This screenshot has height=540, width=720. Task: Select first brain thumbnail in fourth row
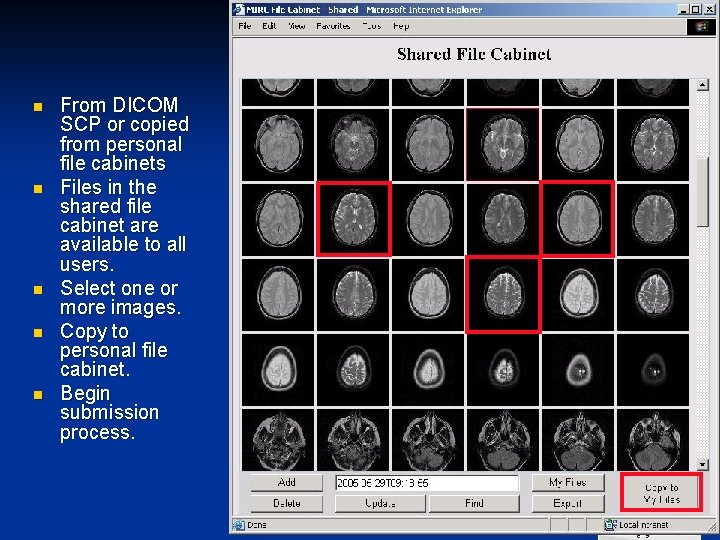[278, 295]
